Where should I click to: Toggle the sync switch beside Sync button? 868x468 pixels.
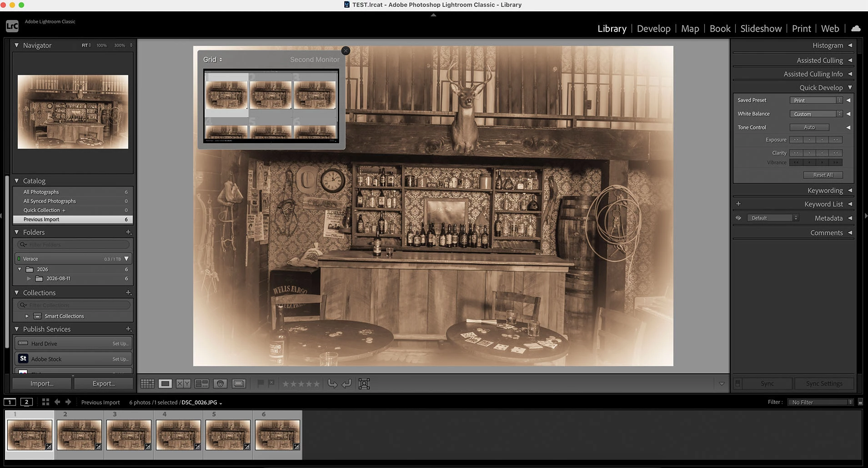click(x=738, y=383)
